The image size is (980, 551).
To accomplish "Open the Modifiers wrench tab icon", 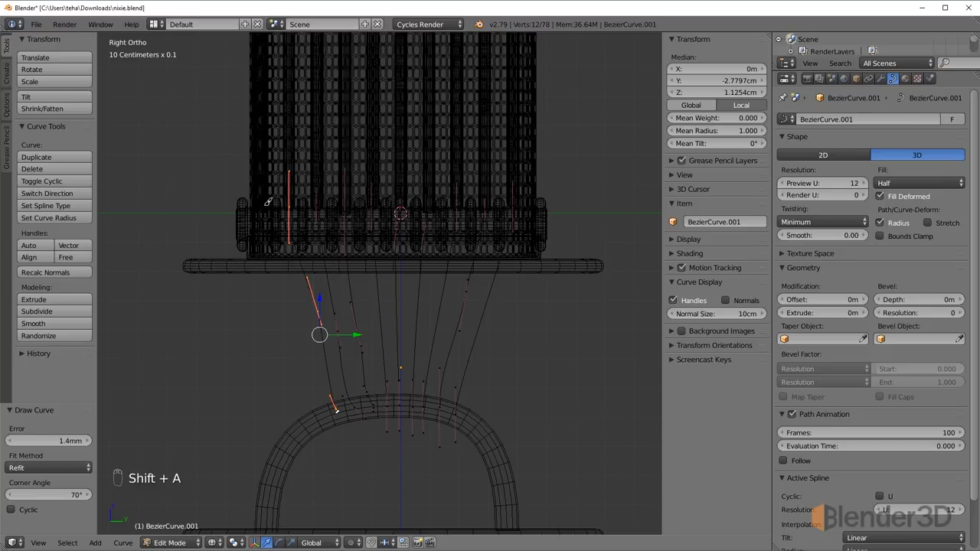I will (880, 78).
